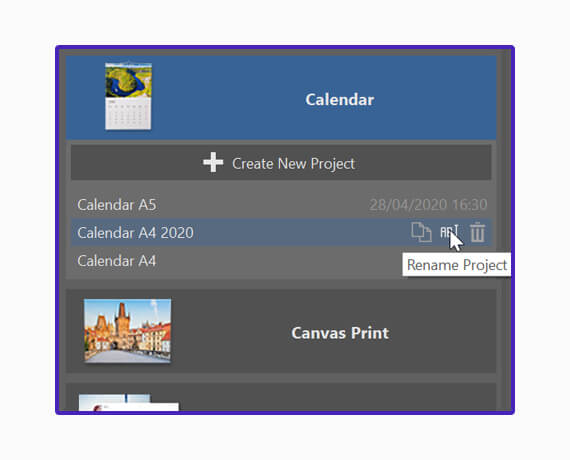570x460 pixels.
Task: Expand the cut-off category below Canvas Print
Action: coord(281,397)
